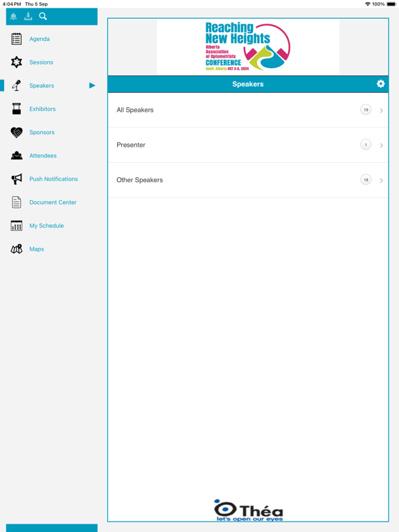
Task: Tap the 4:04 PM clock in status bar
Action: click(x=12, y=4)
